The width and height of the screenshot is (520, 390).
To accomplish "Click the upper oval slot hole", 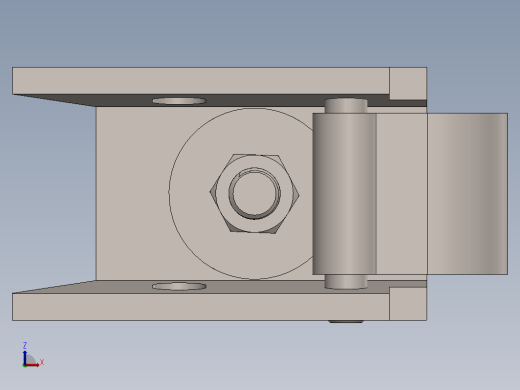I will click(179, 101).
